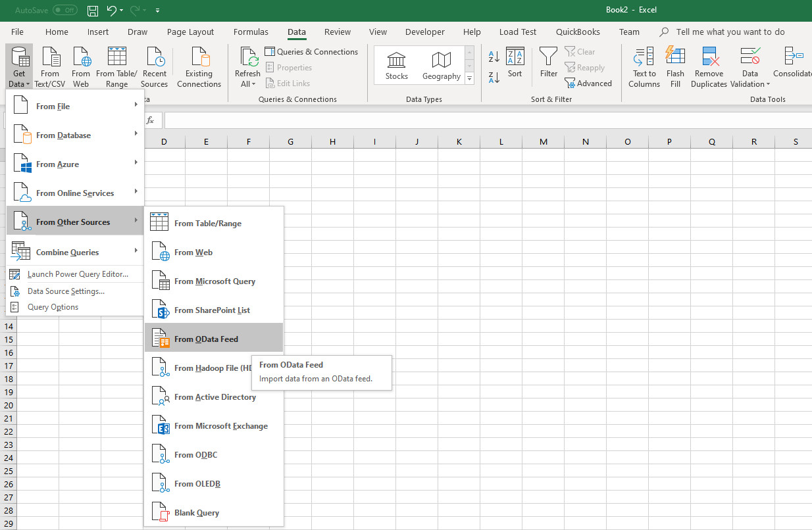Open Queries & Connections pane
Screen dimensions: 812x530
(311, 52)
